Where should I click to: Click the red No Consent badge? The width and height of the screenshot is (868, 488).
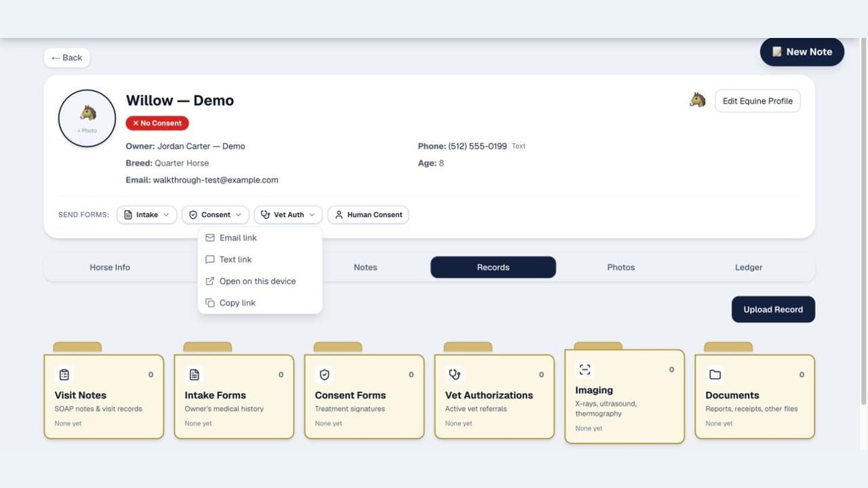[x=157, y=123]
